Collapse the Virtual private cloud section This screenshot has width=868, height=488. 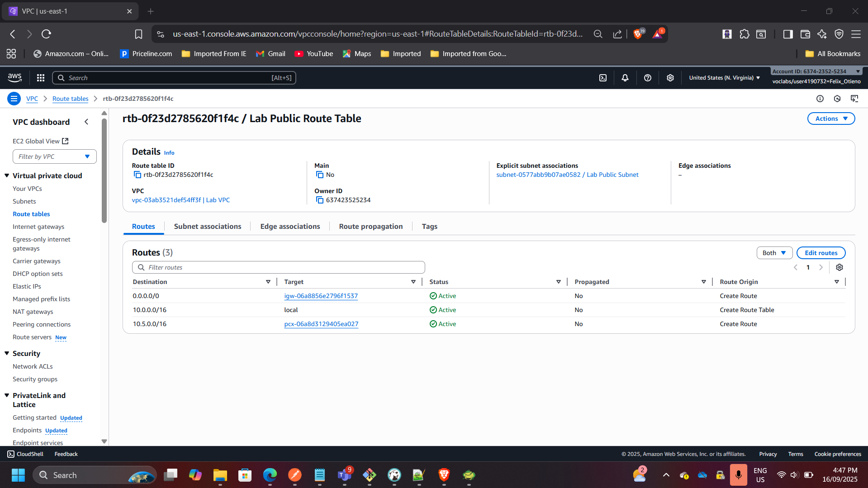pos(7,175)
